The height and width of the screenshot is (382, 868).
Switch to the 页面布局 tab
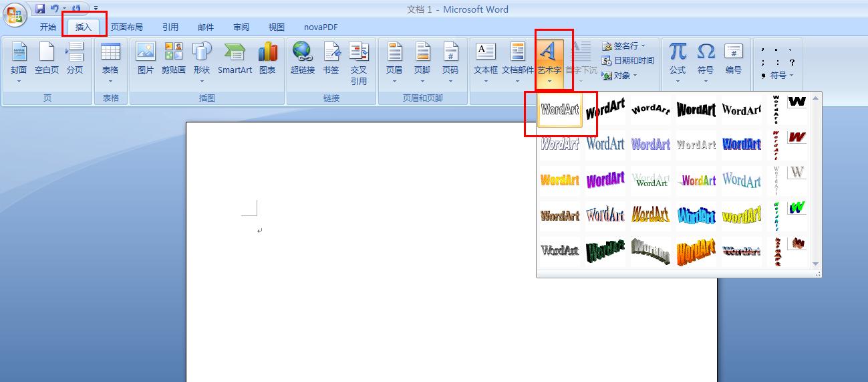(x=127, y=27)
